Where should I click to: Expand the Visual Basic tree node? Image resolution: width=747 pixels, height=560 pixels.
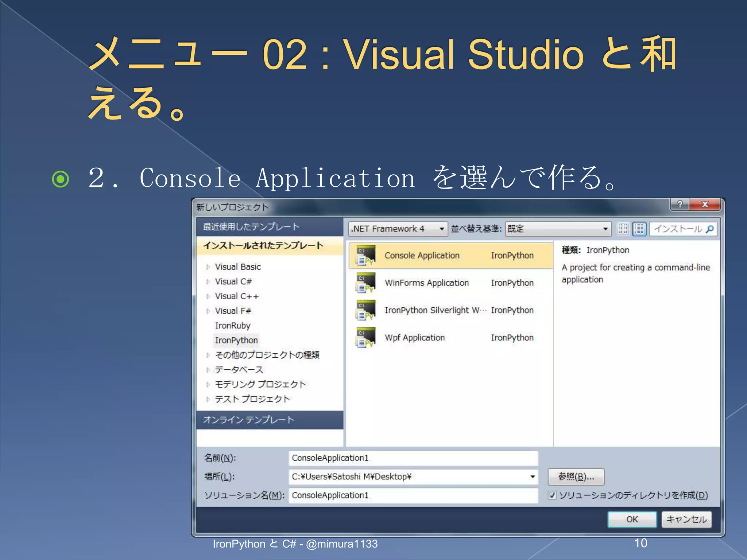[208, 267]
